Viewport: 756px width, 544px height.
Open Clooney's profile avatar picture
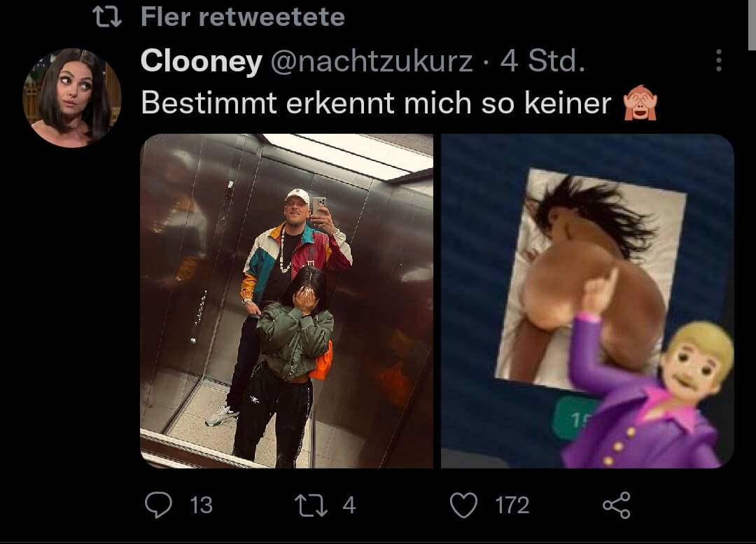(72, 98)
